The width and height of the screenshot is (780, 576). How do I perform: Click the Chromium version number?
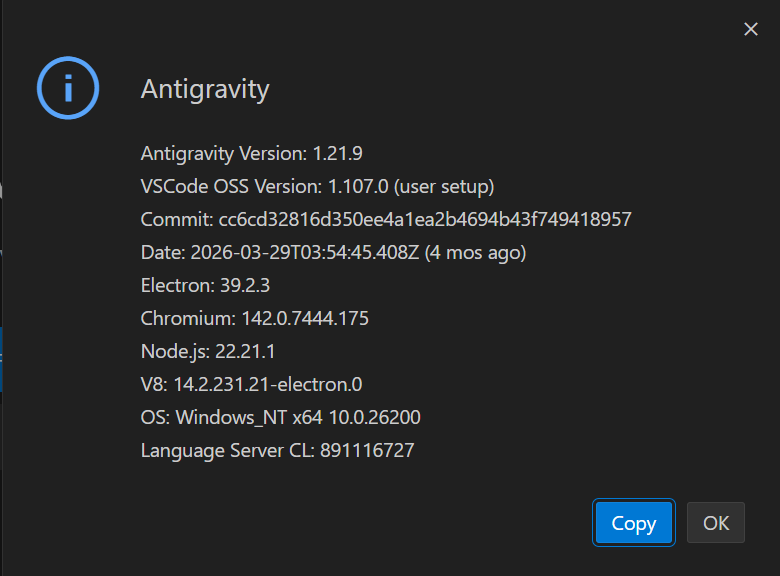[x=305, y=318]
